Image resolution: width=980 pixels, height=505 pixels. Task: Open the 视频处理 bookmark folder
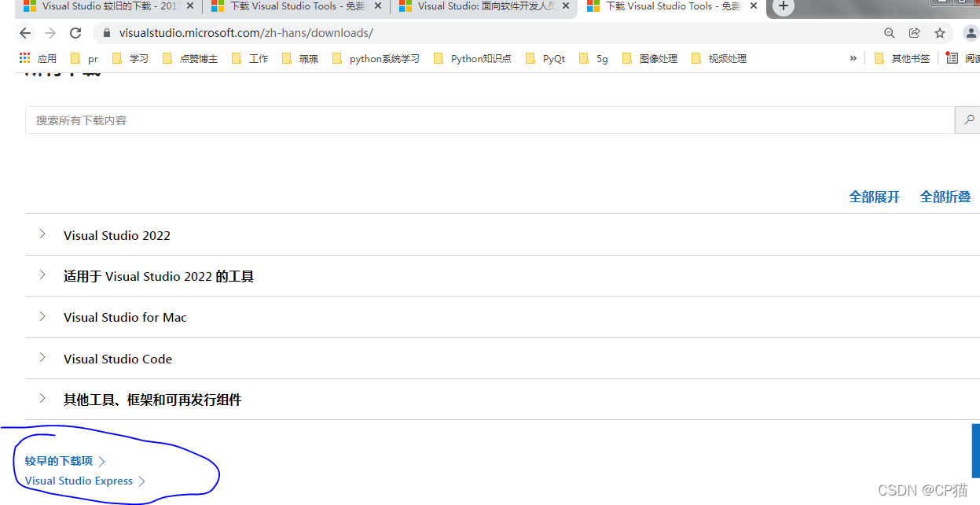pos(718,58)
